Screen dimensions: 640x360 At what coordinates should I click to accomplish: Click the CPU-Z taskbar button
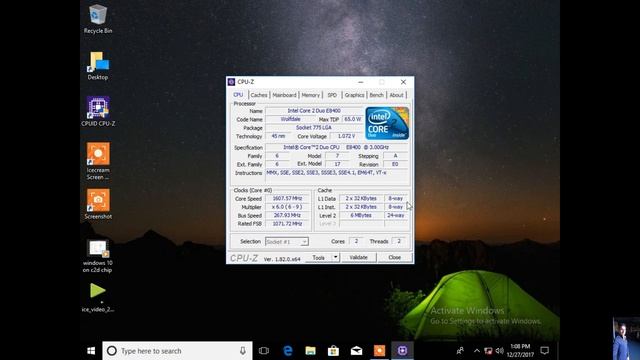click(x=402, y=351)
